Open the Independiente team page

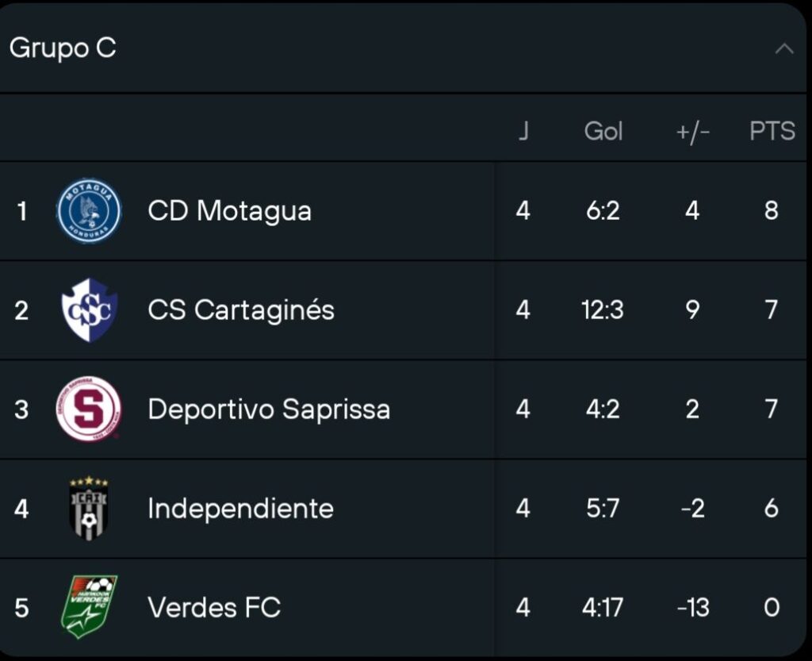pyautogui.click(x=240, y=509)
